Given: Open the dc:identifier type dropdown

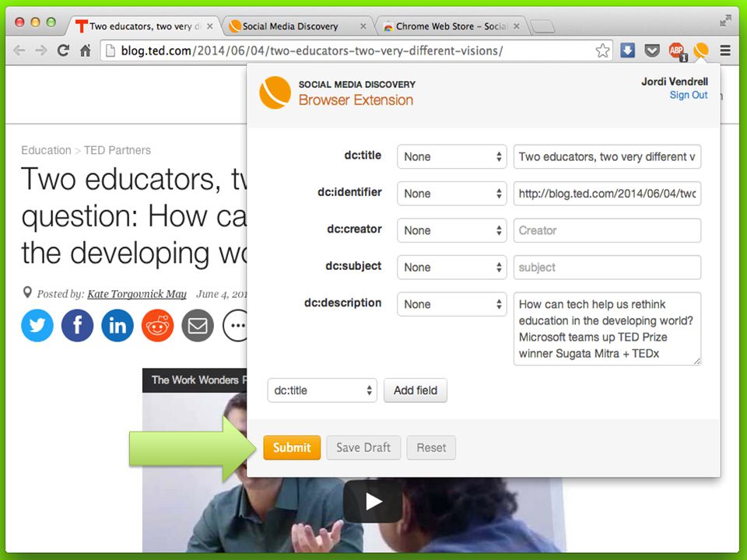Looking at the screenshot, I should pos(451,194).
